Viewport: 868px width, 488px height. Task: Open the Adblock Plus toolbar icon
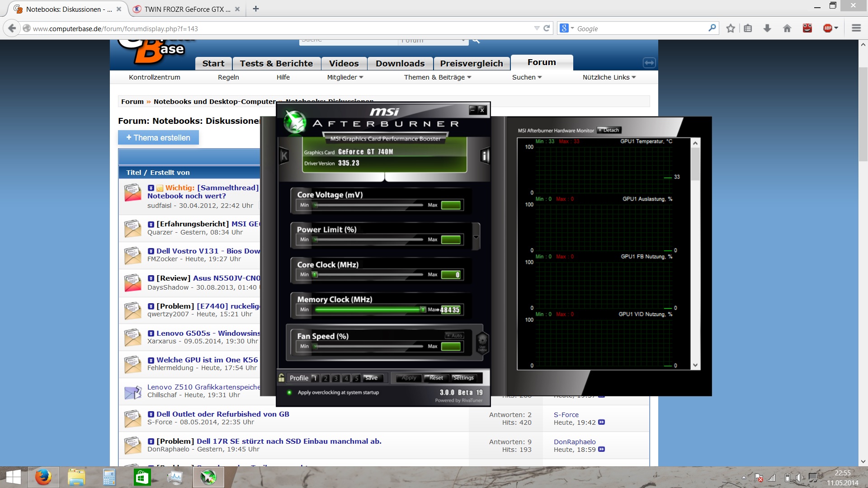tap(828, 28)
